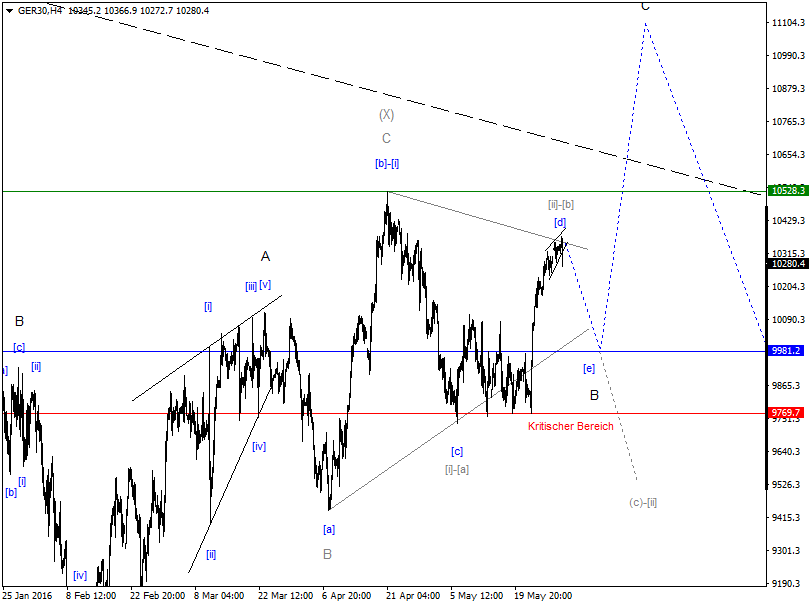This screenshot has width=809, height=607.
Task: Select the '[b]-[i]' wave label
Action: click(388, 163)
